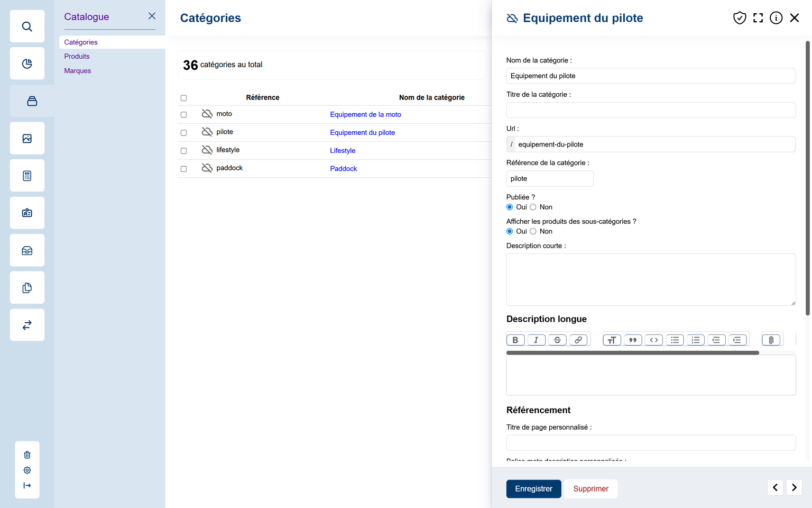The image size is (812, 508).
Task: Check the box for the moto row
Action: click(x=184, y=115)
